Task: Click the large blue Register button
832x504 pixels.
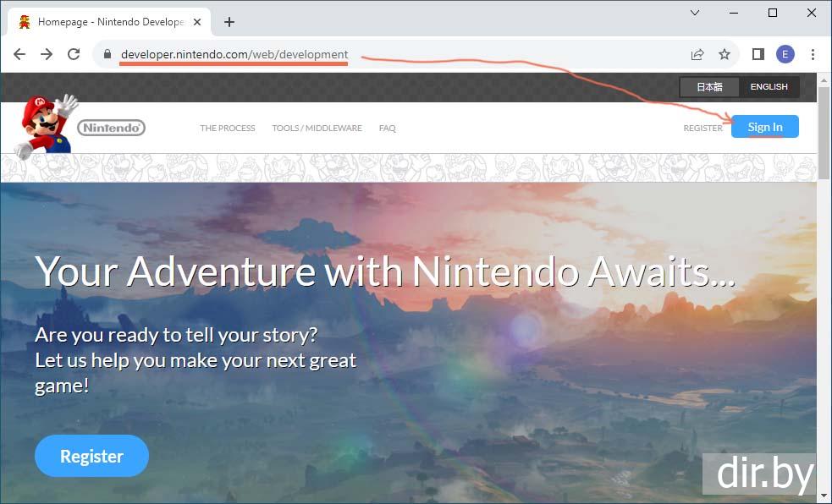Action: point(91,456)
